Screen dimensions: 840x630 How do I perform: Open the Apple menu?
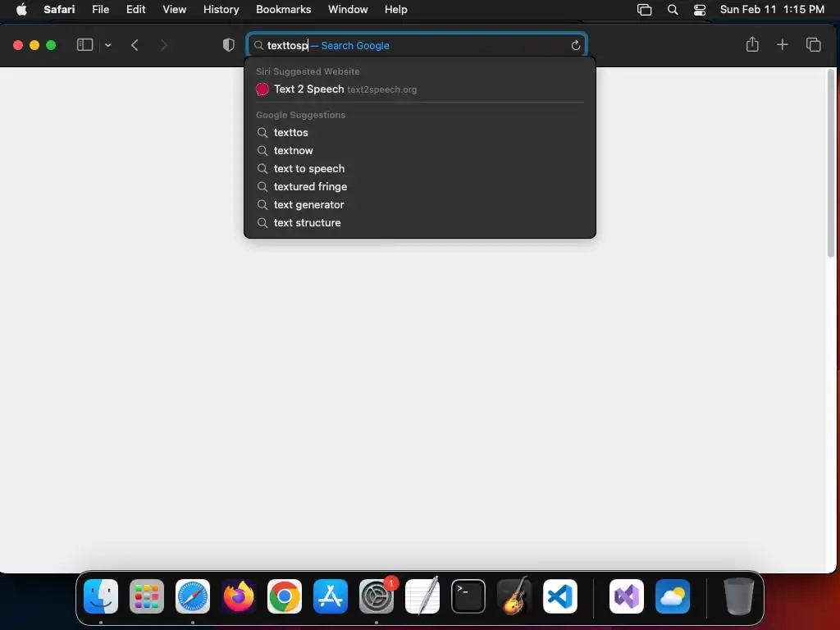pos(21,10)
